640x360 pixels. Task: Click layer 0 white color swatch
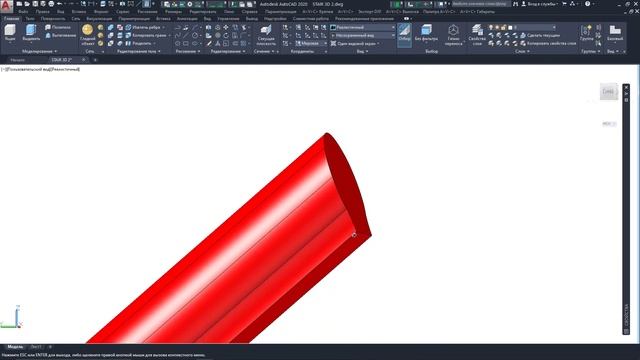[510, 27]
